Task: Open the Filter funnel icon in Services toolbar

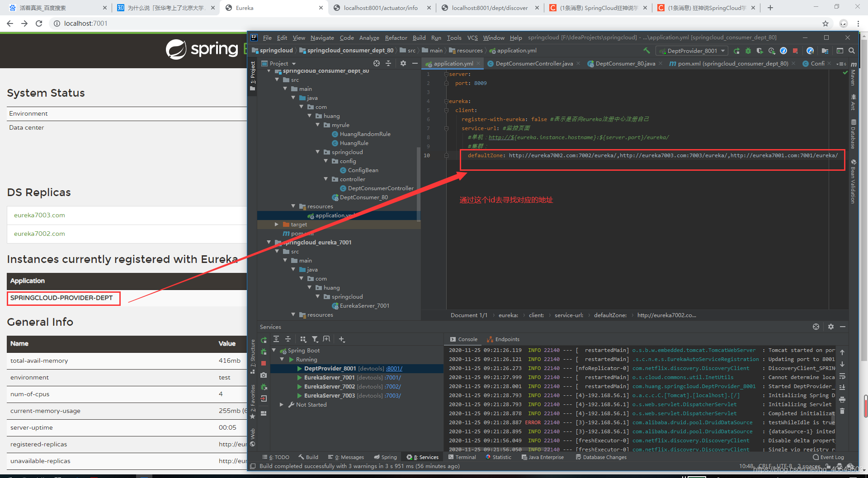Action: click(315, 339)
